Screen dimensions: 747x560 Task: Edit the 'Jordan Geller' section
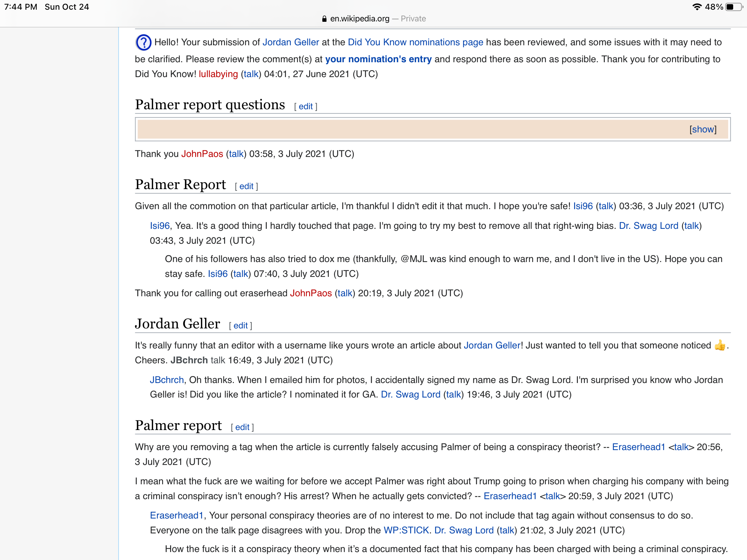(x=240, y=326)
